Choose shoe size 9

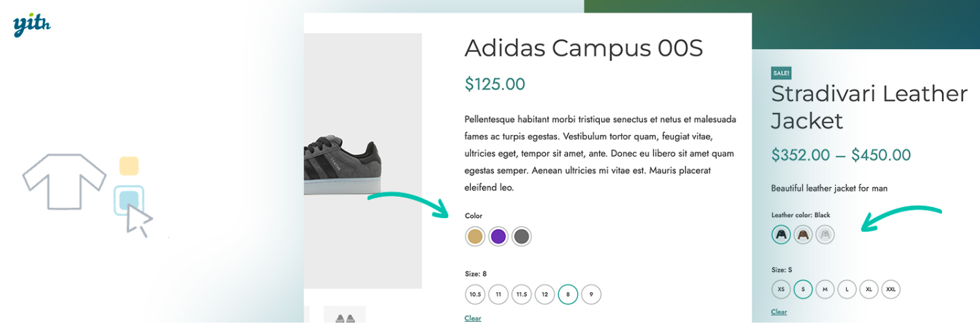tap(591, 294)
